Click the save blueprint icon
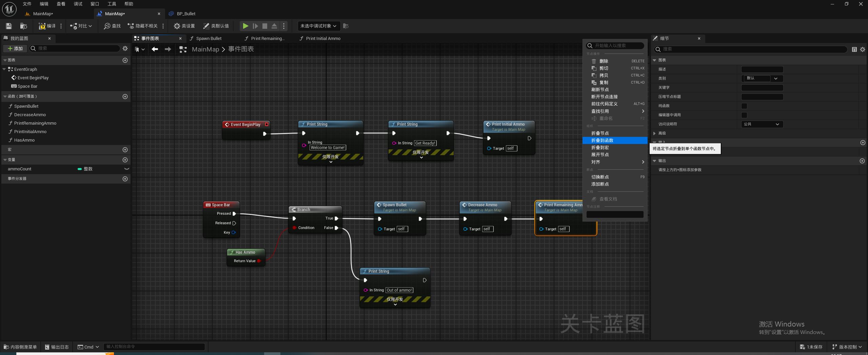Image resolution: width=868 pixels, height=355 pixels. [x=9, y=26]
